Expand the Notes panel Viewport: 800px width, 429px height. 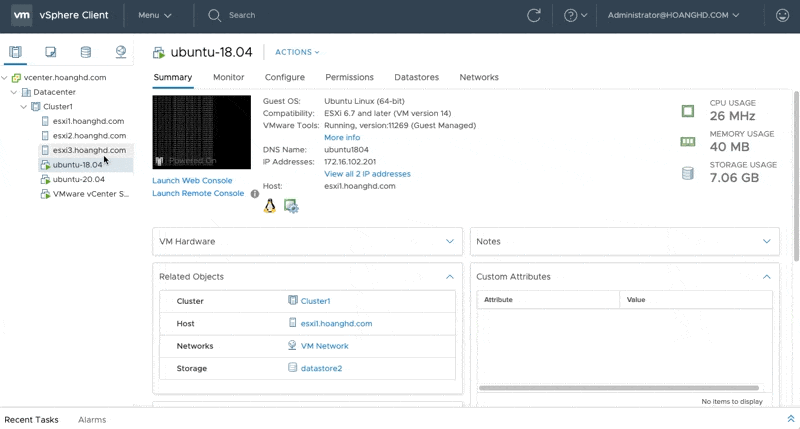point(766,241)
